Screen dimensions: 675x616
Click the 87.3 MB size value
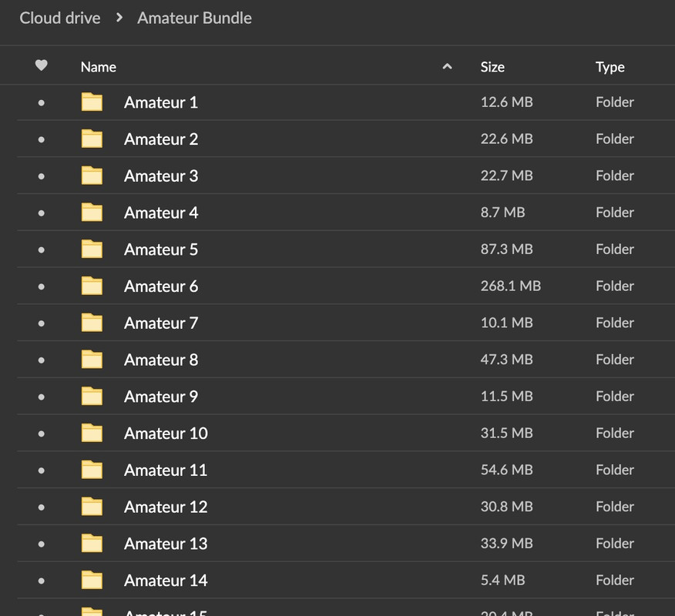507,249
